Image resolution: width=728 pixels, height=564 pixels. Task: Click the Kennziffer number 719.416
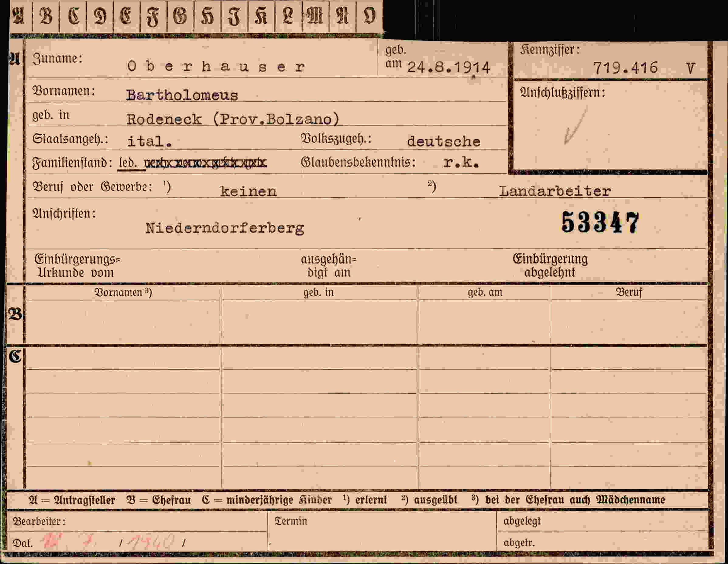(x=625, y=68)
